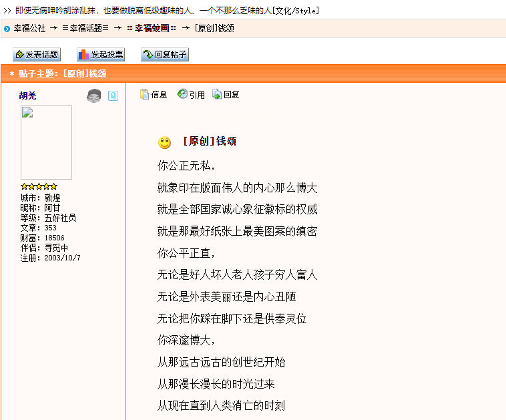
Task: Open the ≡幸福话题≡ breadcrumb link
Action: click(85, 29)
